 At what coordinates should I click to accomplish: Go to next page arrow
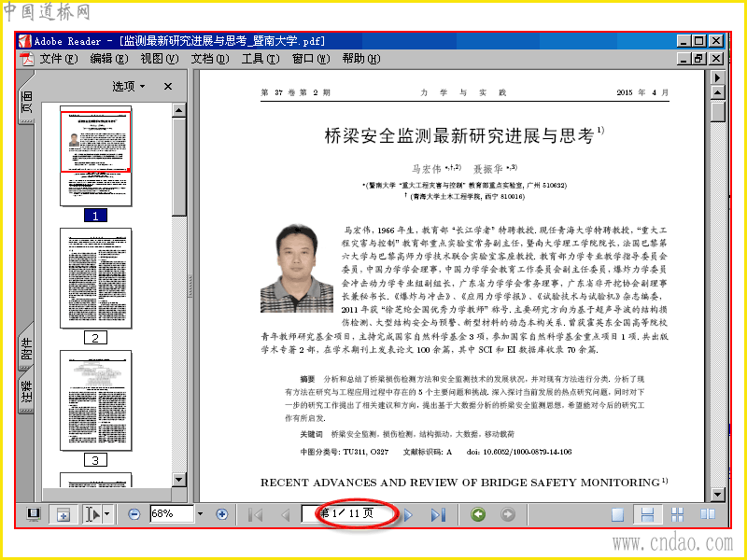[408, 515]
